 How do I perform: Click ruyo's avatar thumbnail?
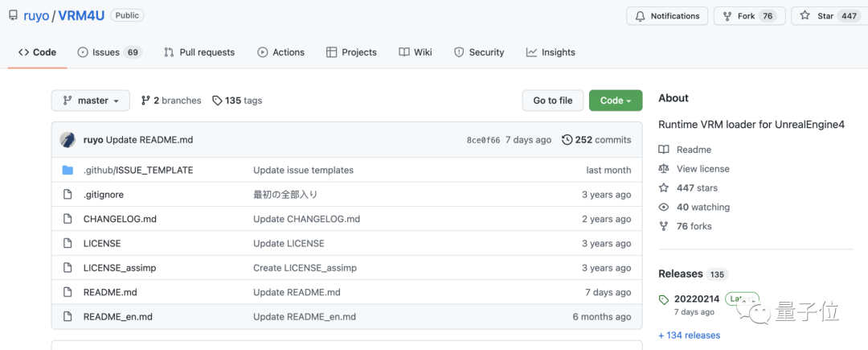[68, 140]
